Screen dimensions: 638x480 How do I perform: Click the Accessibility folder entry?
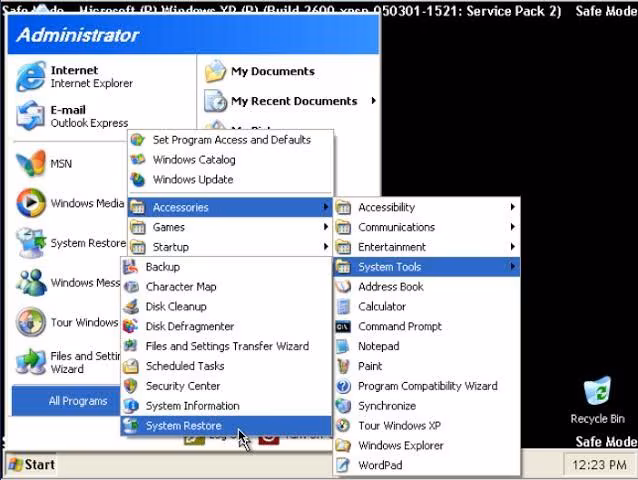(x=426, y=207)
